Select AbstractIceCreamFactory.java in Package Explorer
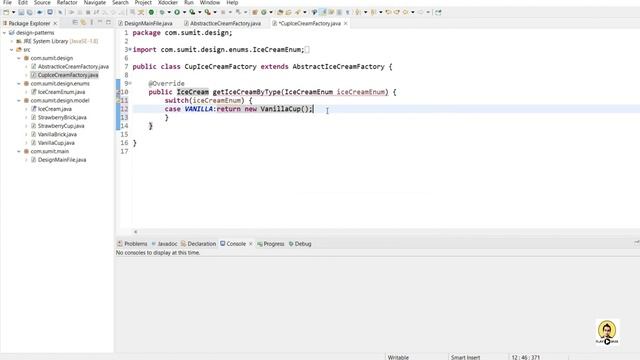This screenshot has height=360, width=640. coord(73,67)
